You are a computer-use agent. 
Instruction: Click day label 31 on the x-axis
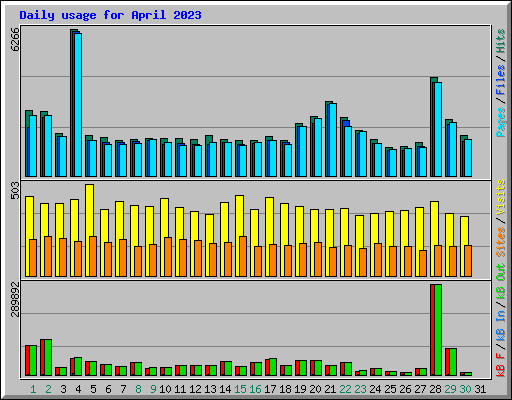(480, 389)
